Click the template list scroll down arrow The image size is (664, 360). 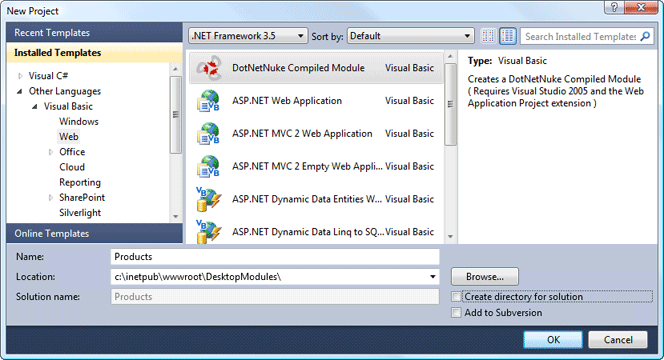point(450,237)
